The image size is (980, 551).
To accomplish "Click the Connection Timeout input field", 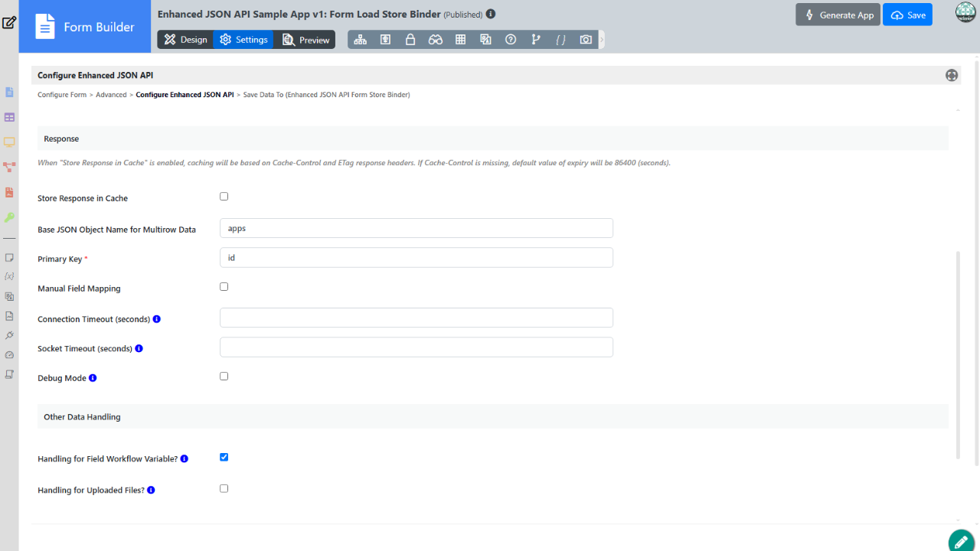I will coord(416,318).
